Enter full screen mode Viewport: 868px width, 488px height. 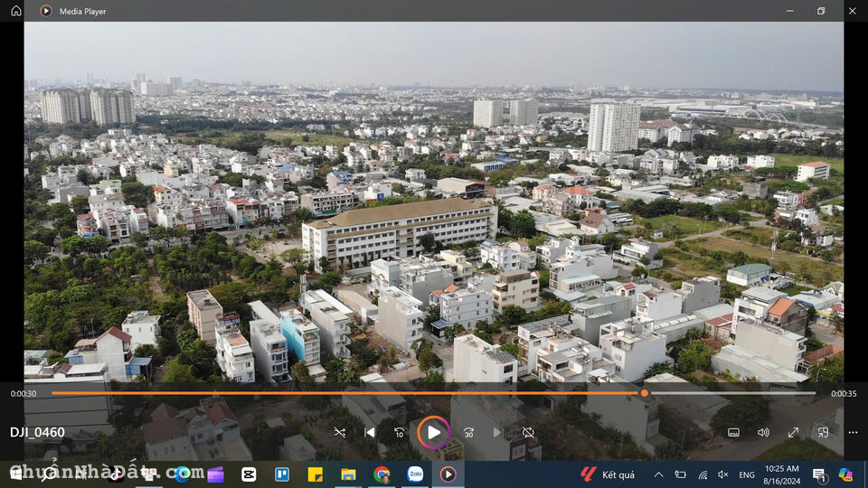click(793, 433)
